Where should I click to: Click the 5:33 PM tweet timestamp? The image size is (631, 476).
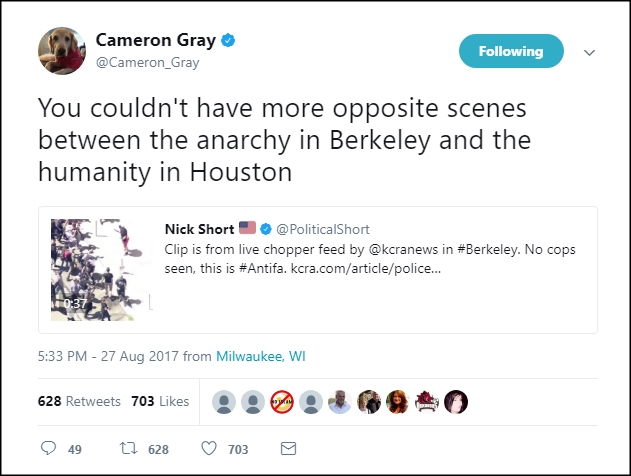click(x=108, y=356)
